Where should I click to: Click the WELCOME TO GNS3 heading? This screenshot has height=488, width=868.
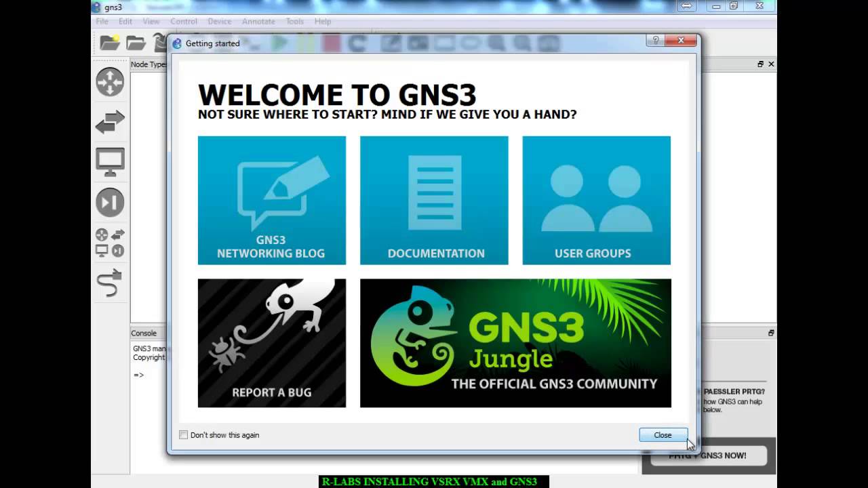point(337,95)
